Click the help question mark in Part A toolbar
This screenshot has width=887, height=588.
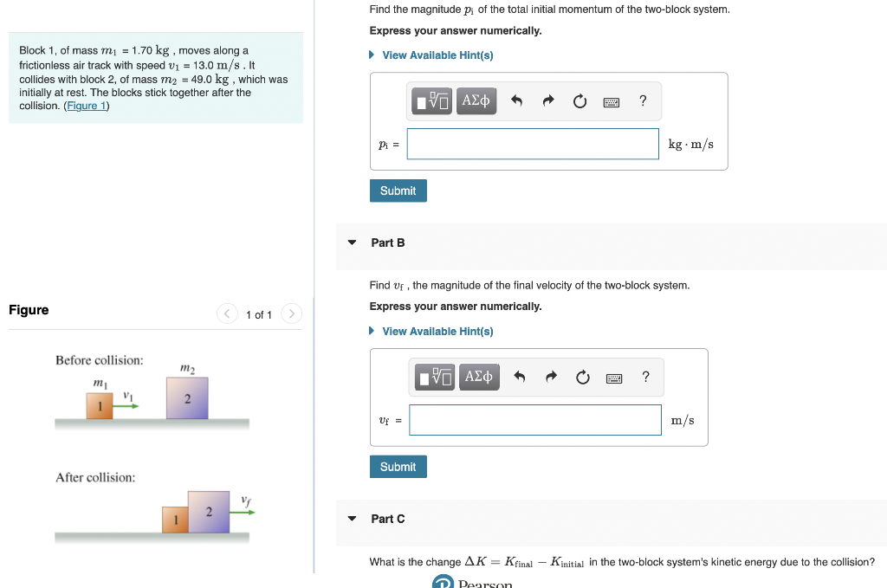pyautogui.click(x=642, y=101)
